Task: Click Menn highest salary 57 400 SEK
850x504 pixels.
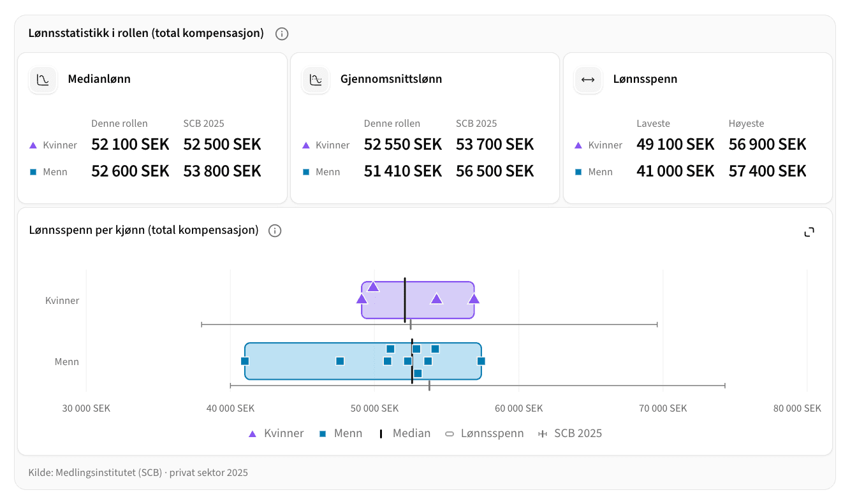Action: pyautogui.click(x=768, y=171)
